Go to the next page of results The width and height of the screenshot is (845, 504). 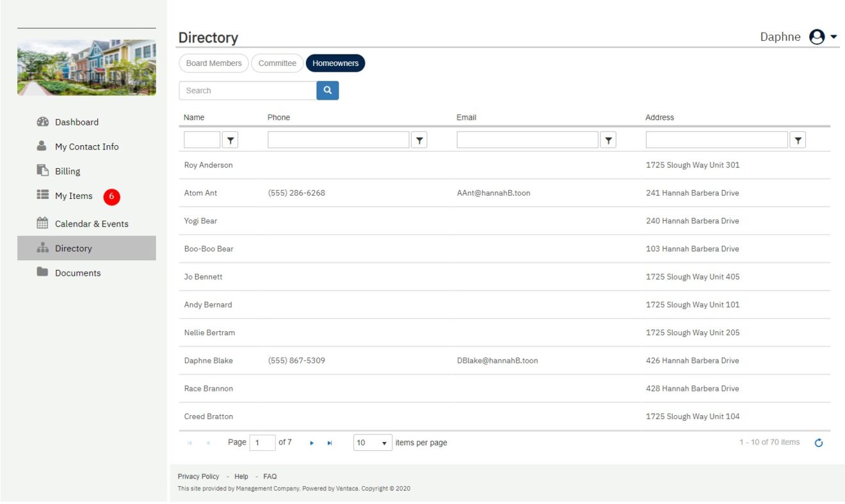coord(312,442)
